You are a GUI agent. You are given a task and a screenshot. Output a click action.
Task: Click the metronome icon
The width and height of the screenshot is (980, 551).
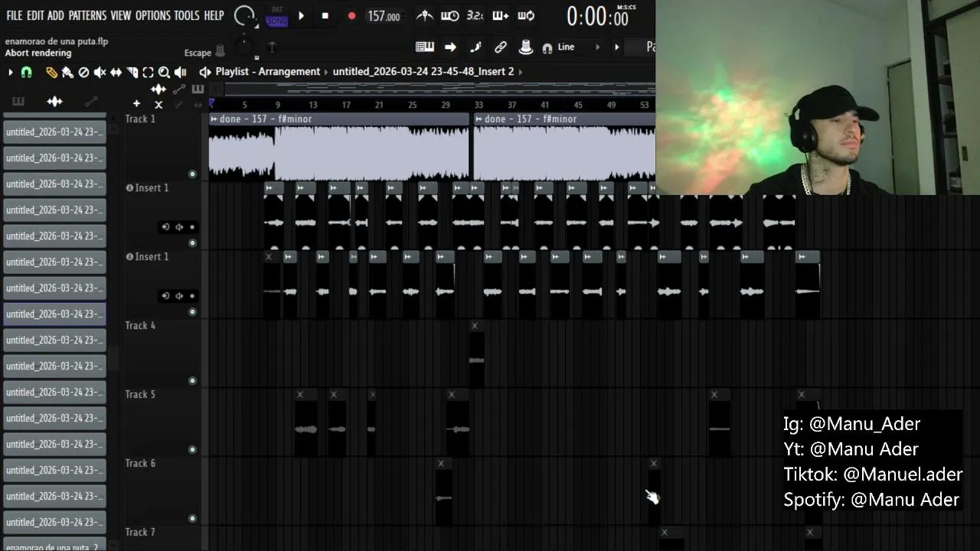[425, 15]
